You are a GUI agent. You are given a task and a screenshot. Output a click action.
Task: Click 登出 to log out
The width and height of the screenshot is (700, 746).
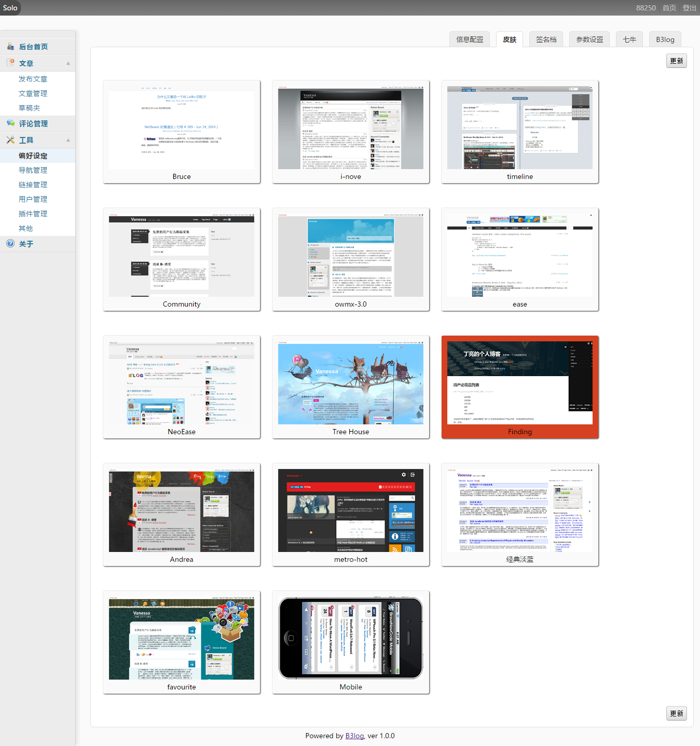(x=689, y=8)
